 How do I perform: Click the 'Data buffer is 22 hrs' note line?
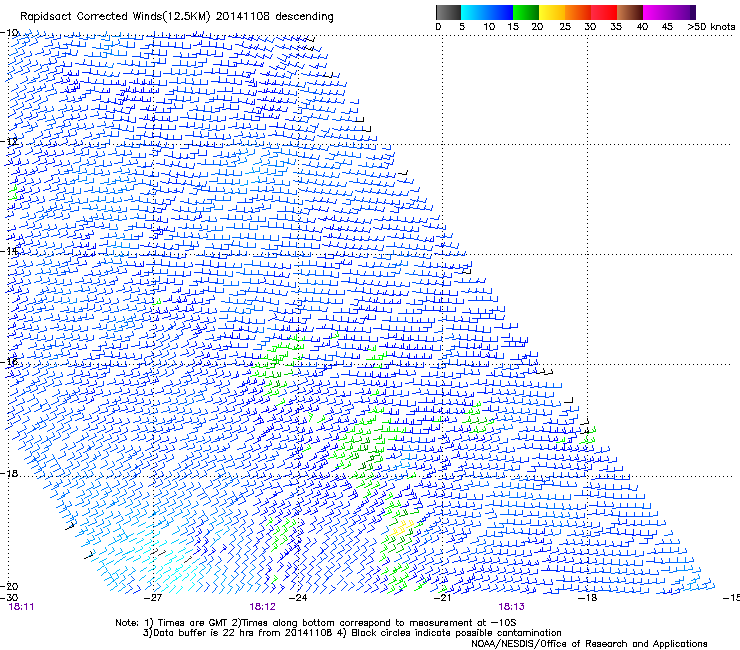(352, 633)
